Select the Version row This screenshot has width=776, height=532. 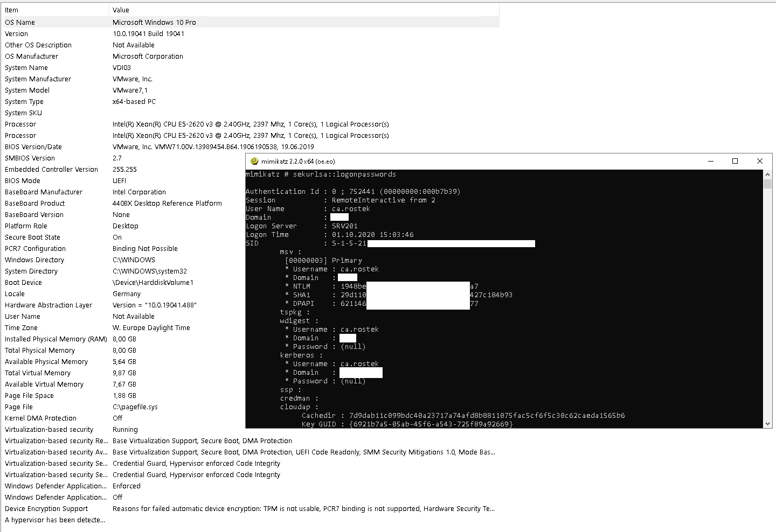[x=250, y=33]
